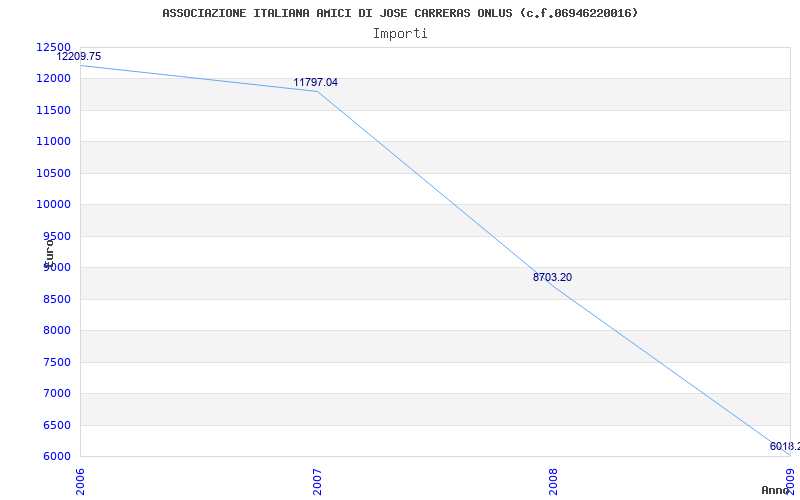Click the 8000 y-axis tick label

(x=56, y=331)
